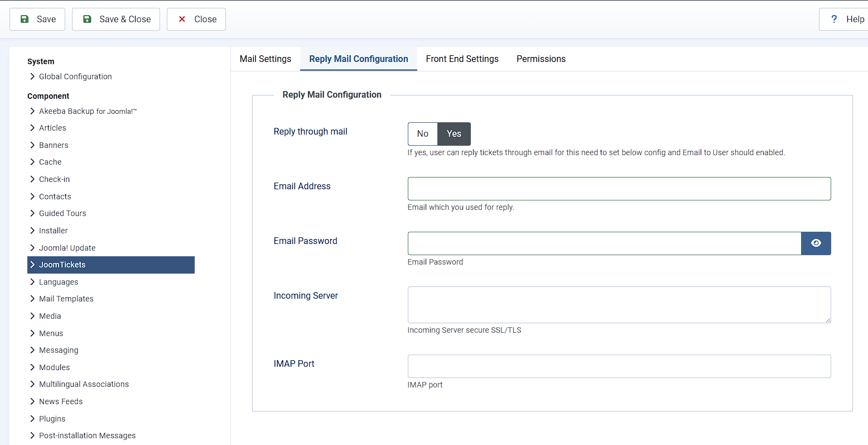Viewport: 868px width, 445px height.
Task: Click the Save button
Action: [37, 19]
